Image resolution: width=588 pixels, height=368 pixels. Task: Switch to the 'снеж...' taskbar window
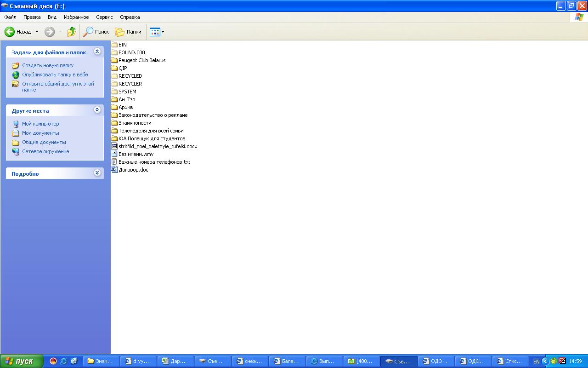(x=251, y=361)
